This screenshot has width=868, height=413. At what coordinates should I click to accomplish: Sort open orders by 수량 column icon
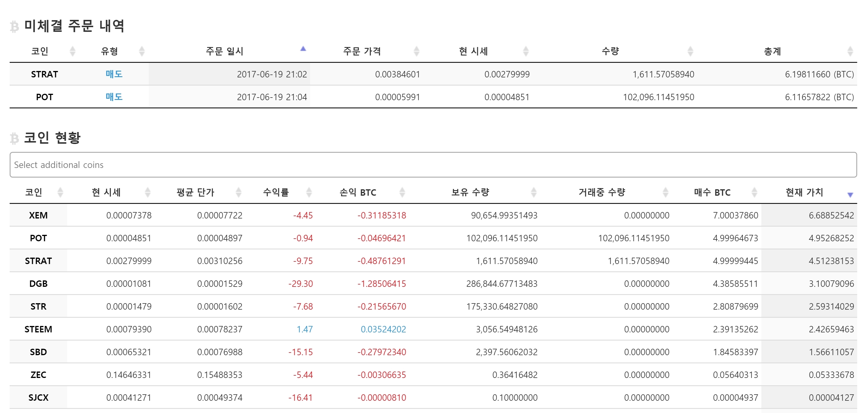[690, 51]
